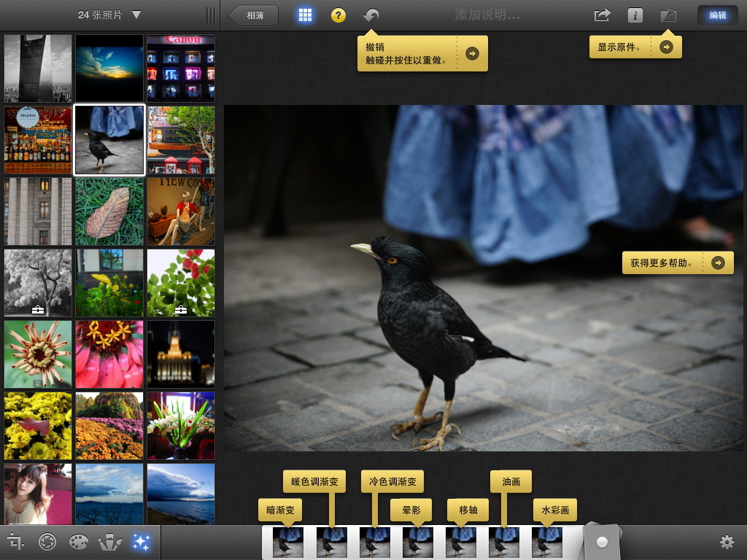Open the share menu icon
The width and height of the screenshot is (747, 560).
(602, 15)
